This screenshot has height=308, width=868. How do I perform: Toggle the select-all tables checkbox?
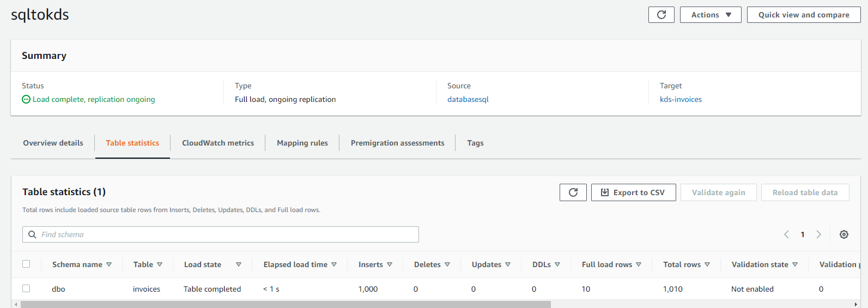click(x=26, y=264)
